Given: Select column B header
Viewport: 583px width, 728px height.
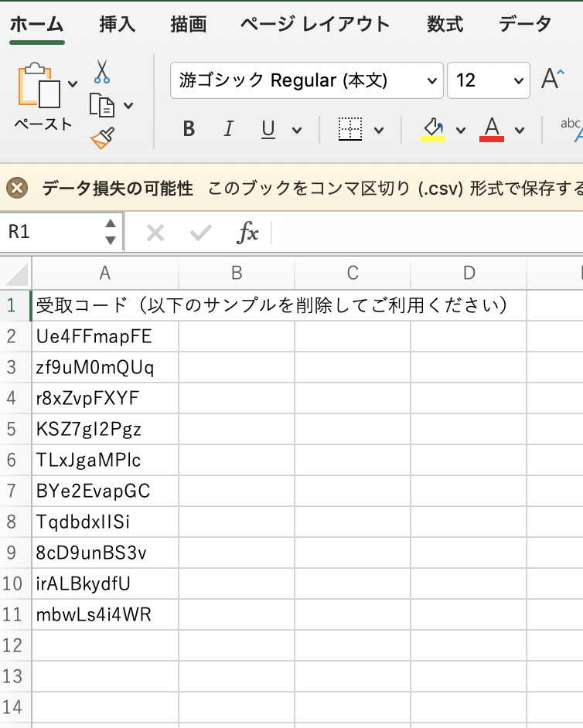Looking at the screenshot, I should pyautogui.click(x=237, y=273).
